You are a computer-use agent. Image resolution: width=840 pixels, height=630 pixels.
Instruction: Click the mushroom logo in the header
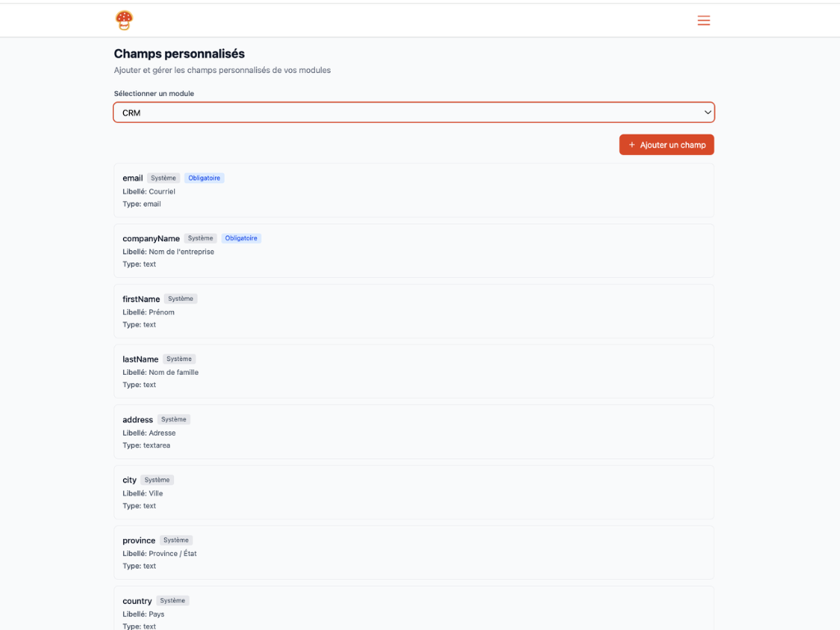(124, 20)
